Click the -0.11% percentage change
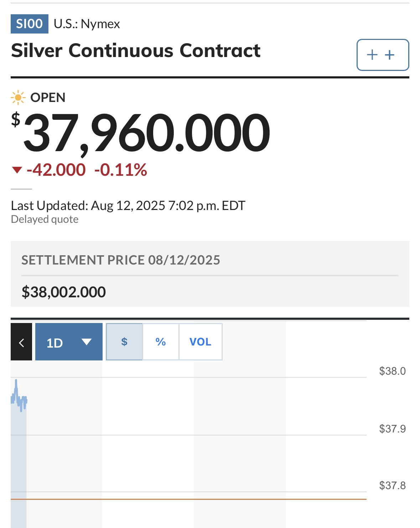 (121, 170)
